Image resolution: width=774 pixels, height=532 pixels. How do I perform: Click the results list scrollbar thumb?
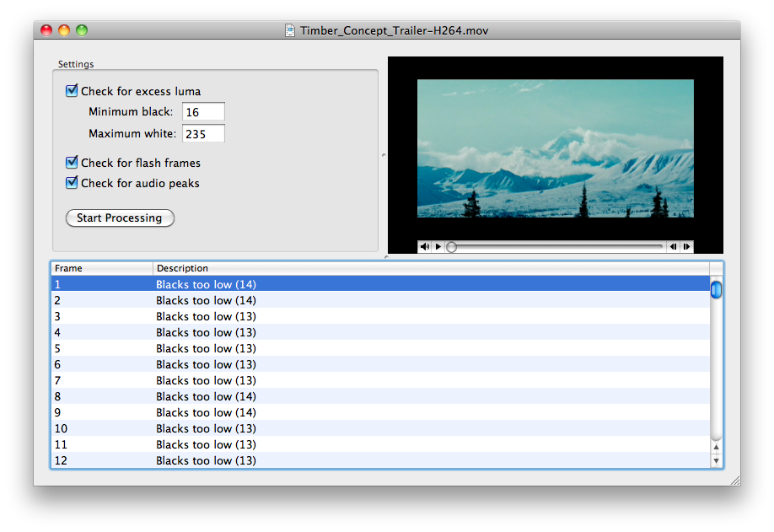(717, 289)
